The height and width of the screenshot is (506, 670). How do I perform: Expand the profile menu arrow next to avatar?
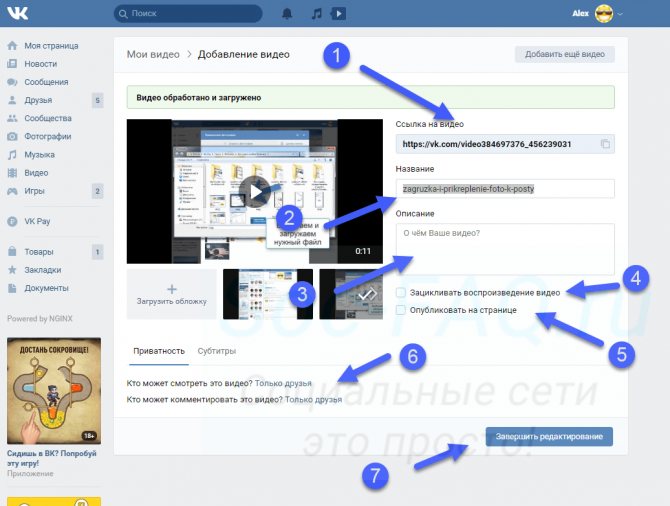coord(620,14)
